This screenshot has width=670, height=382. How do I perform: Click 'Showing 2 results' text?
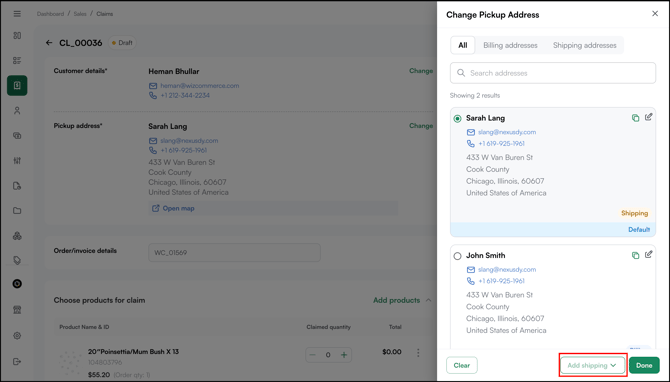pos(475,96)
